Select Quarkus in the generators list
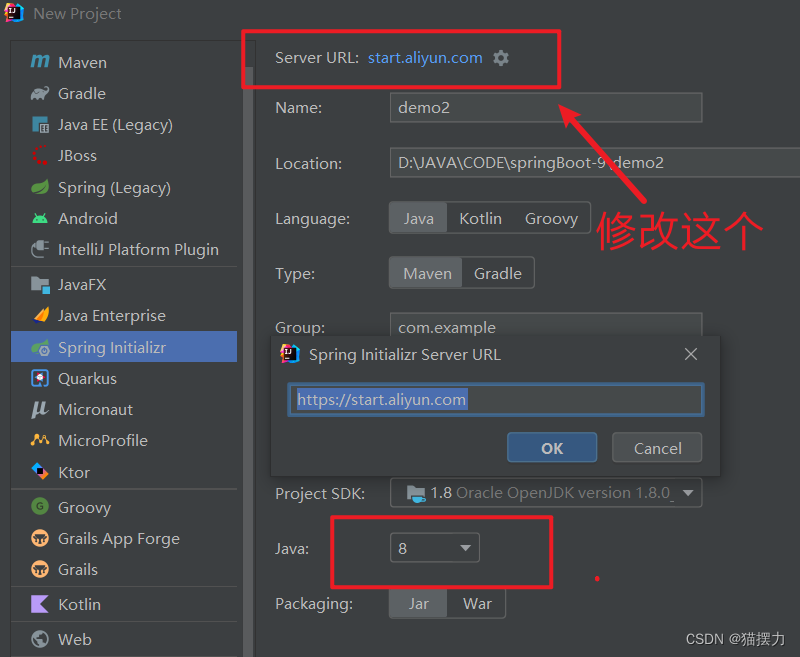Screen dimensions: 800x657 pyautogui.click(x=124, y=378)
